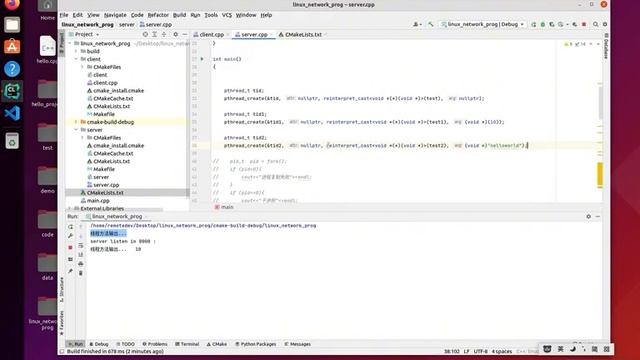Select opened file in Project view (target icon)
This screenshot has height=360, width=640.
pos(145,35)
